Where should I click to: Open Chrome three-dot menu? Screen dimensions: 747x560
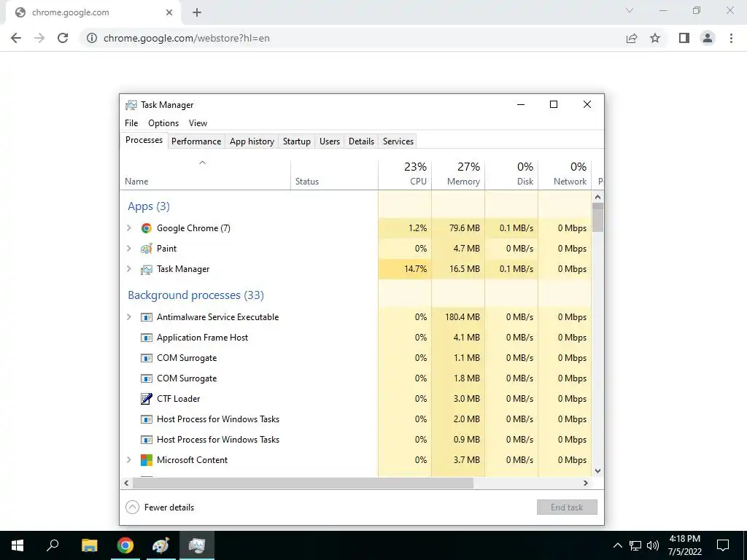click(731, 38)
